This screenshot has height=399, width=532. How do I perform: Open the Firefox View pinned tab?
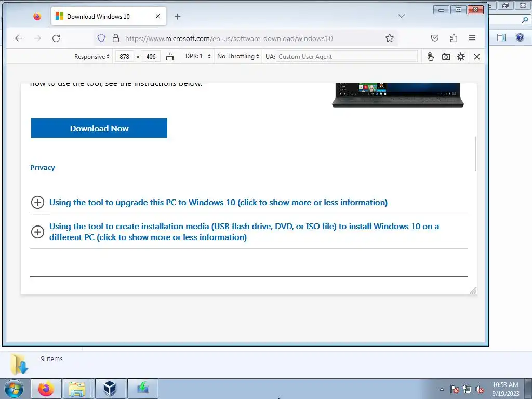click(37, 16)
